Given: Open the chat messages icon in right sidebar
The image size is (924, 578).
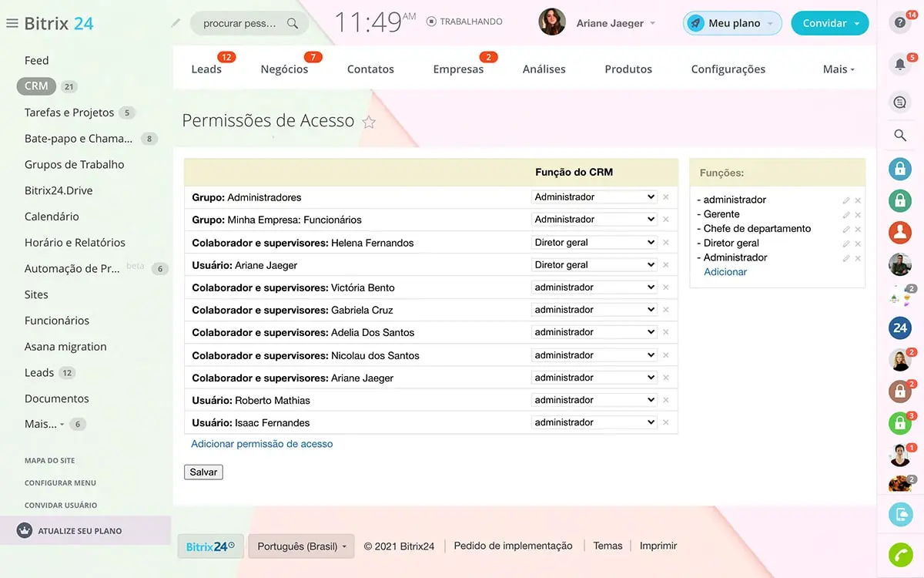Looking at the screenshot, I should [899, 102].
